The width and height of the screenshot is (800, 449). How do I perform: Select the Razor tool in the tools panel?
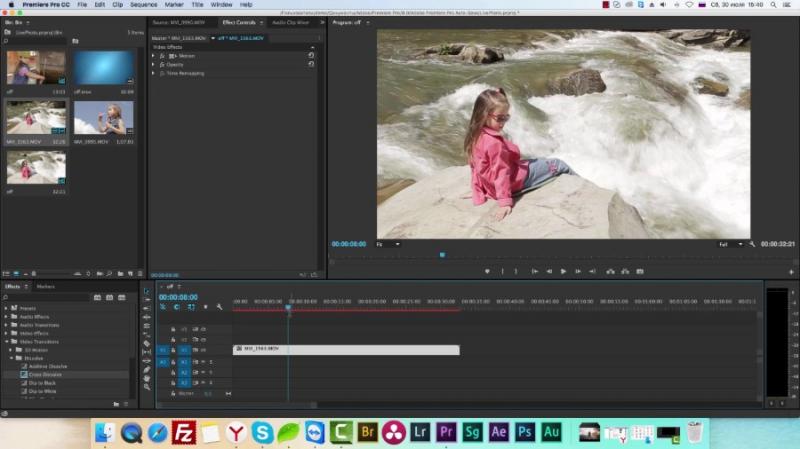(147, 343)
